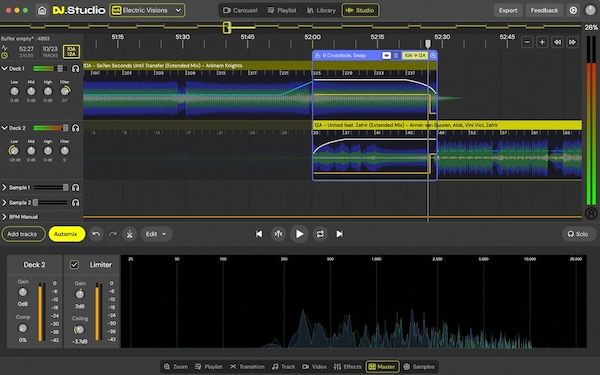Select the Studio view tab
600x375 pixels.
(360, 10)
